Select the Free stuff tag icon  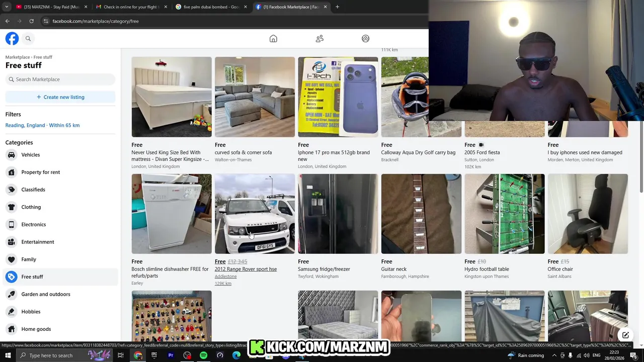[x=12, y=277]
